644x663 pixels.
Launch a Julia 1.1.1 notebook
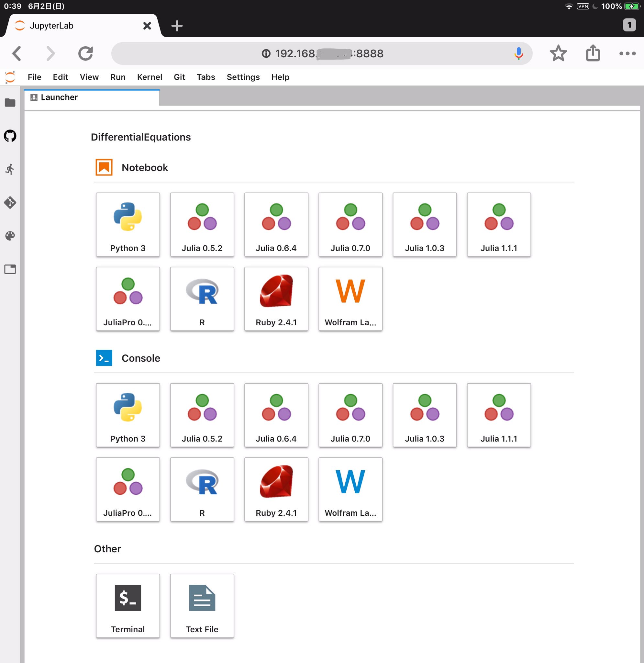(x=499, y=225)
